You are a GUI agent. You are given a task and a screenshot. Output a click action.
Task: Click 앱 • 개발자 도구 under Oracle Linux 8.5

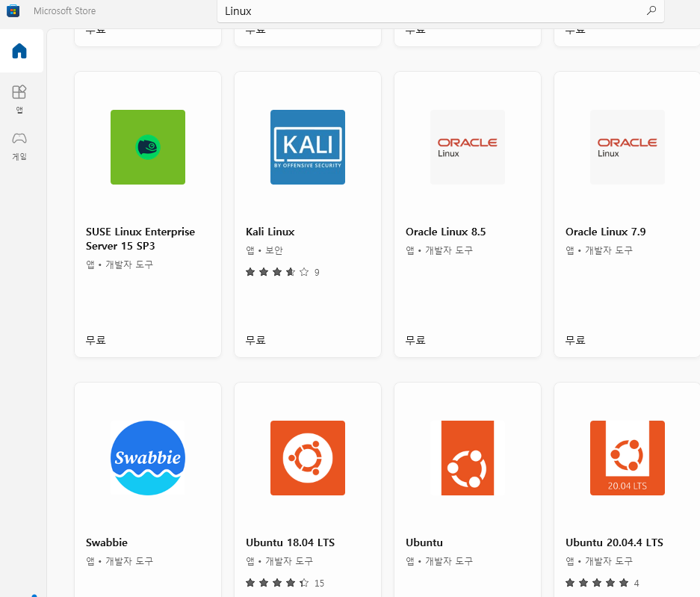439,250
